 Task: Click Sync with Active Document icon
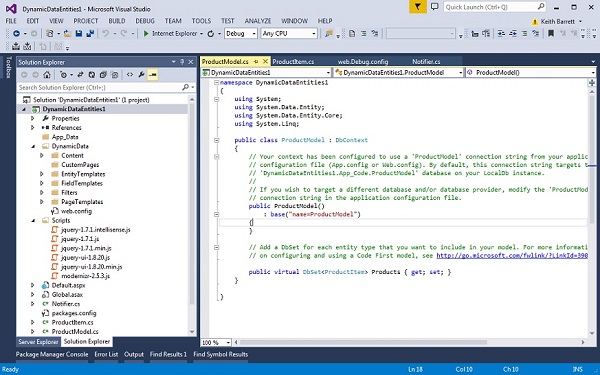coord(80,75)
